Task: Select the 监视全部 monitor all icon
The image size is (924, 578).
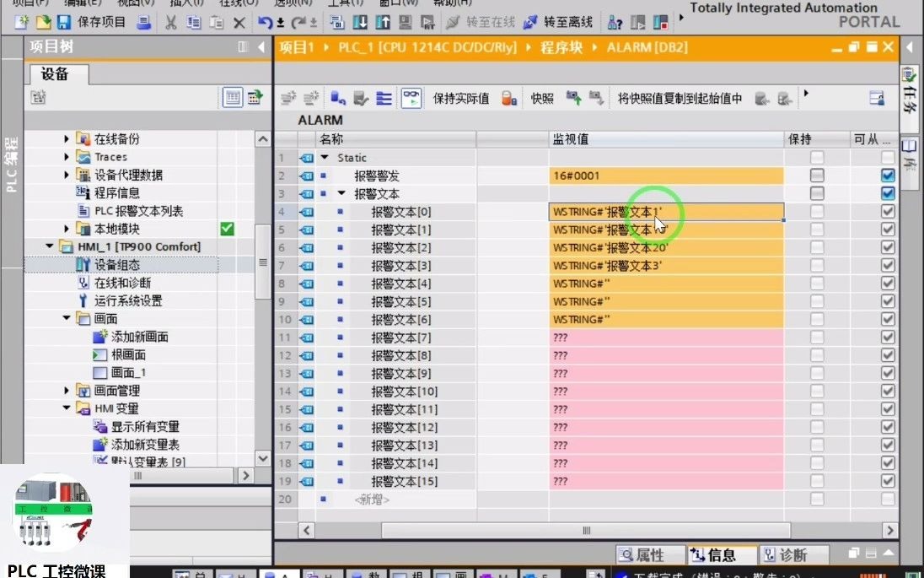Action: 411,98
